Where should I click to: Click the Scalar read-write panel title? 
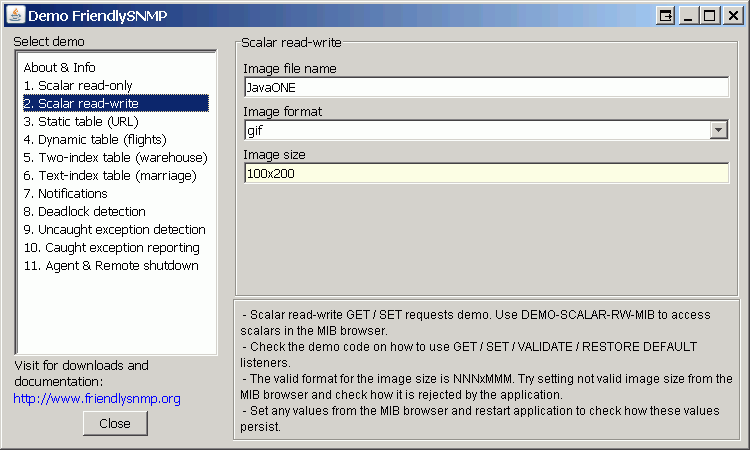pos(291,43)
